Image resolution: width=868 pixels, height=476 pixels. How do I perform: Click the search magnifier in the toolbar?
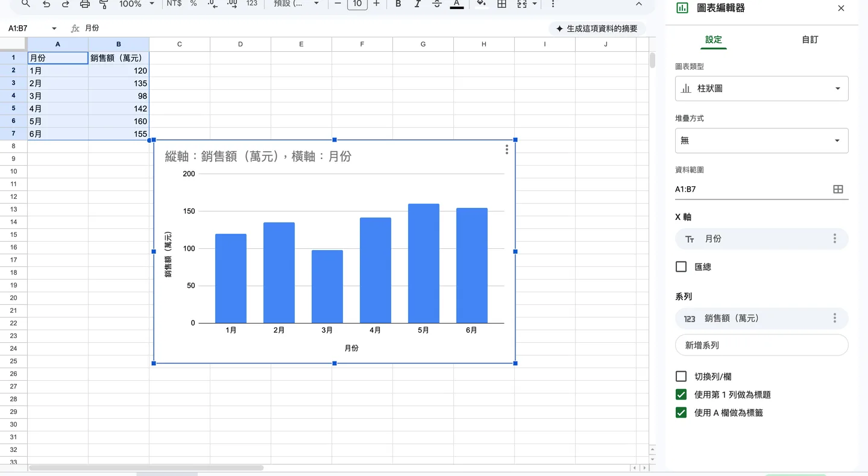(x=26, y=4)
